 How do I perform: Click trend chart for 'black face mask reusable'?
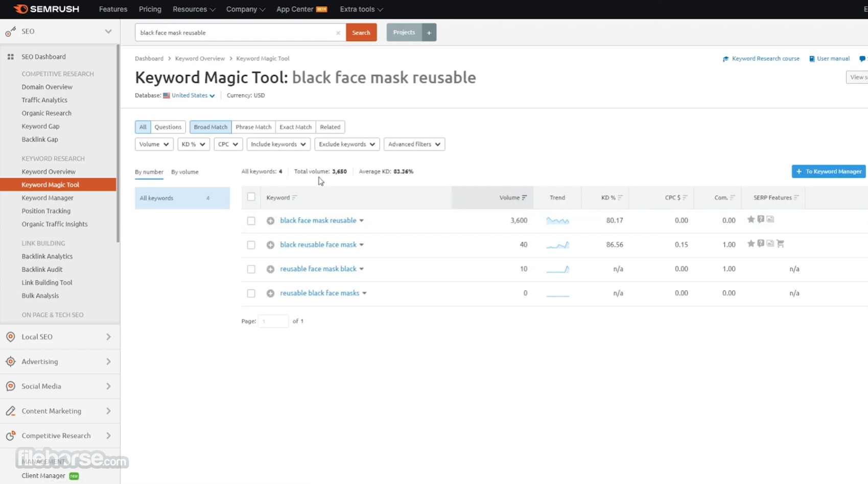557,221
